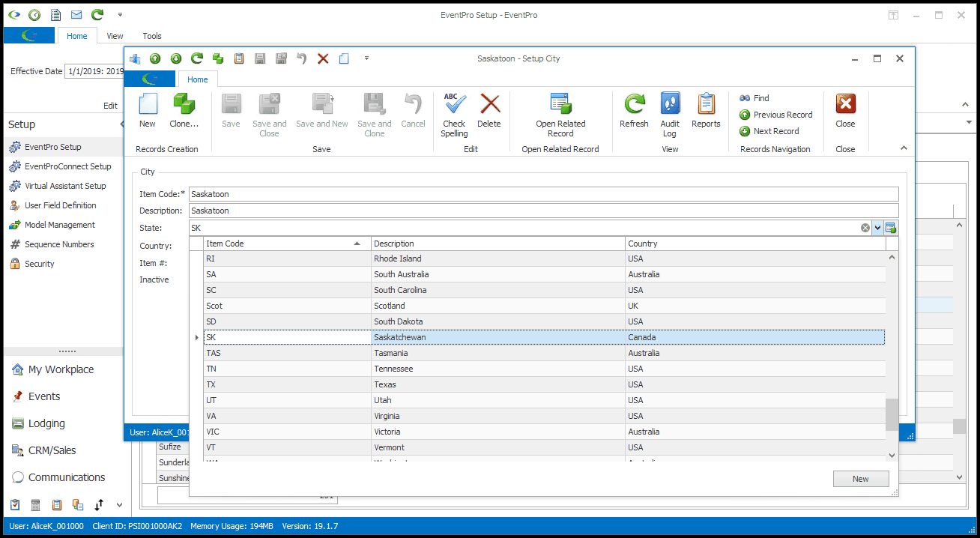The height and width of the screenshot is (538, 980).
Task: Open Security in Setup list
Action: pos(63,264)
